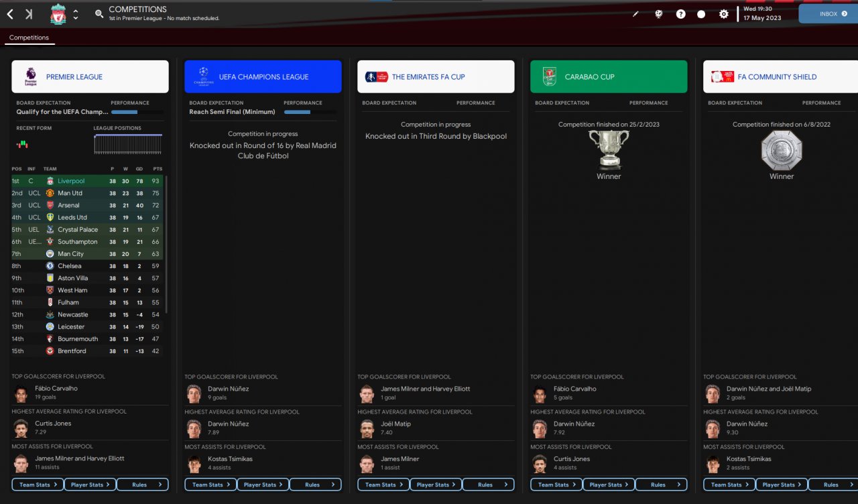Open the FA Community Shield header
This screenshot has height=504, width=858.
coord(780,76)
